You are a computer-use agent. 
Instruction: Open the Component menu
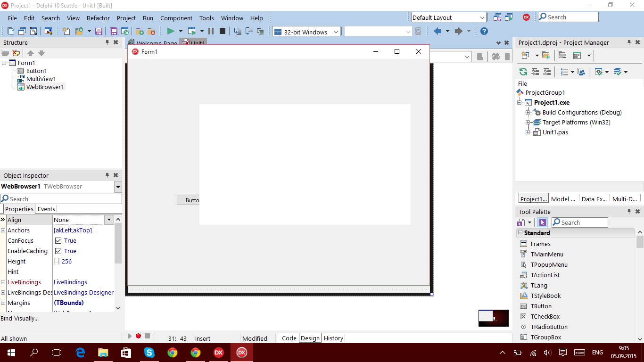click(x=176, y=18)
